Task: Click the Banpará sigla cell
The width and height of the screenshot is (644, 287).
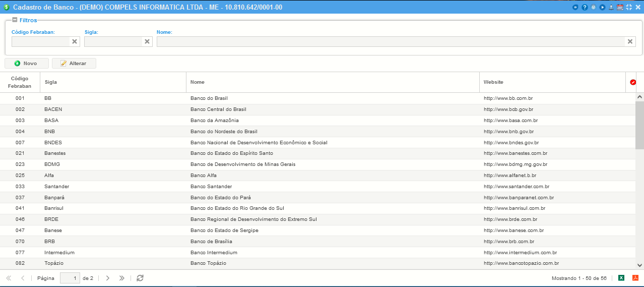Action: click(113, 198)
